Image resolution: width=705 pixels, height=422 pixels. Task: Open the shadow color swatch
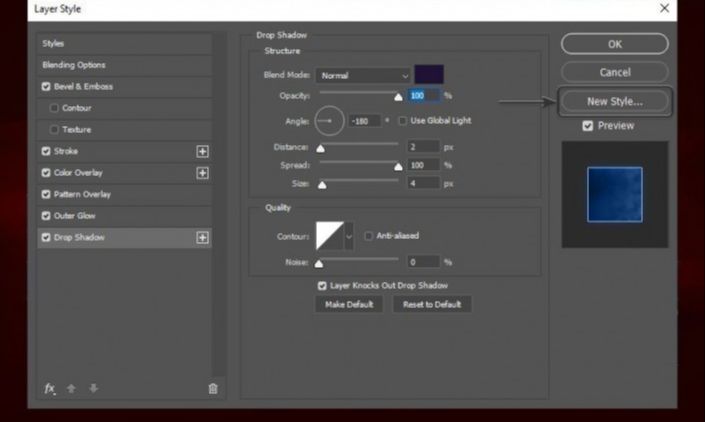tap(429, 74)
